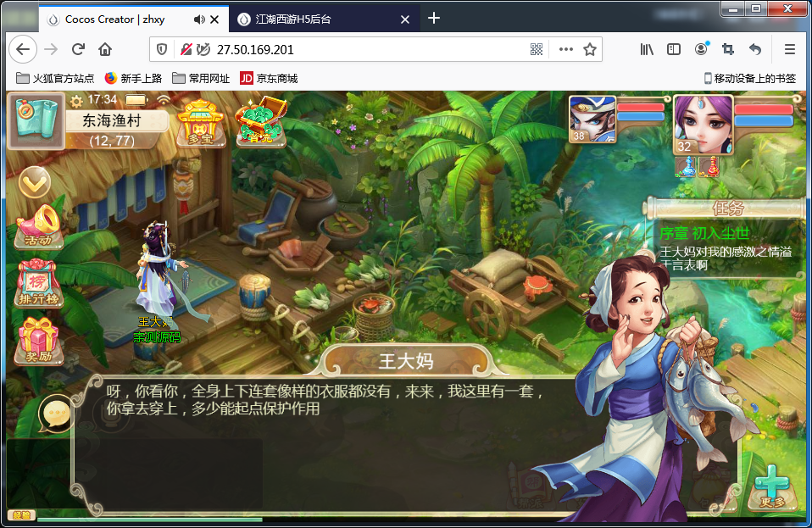Screen dimensions: 812x528
Task: Click the undo arrow toolbar icon
Action: coord(755,49)
